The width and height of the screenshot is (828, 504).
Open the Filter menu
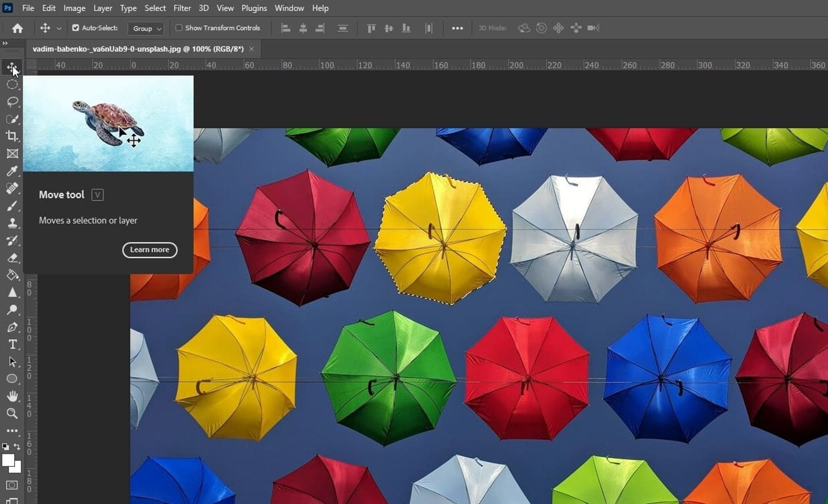[182, 8]
